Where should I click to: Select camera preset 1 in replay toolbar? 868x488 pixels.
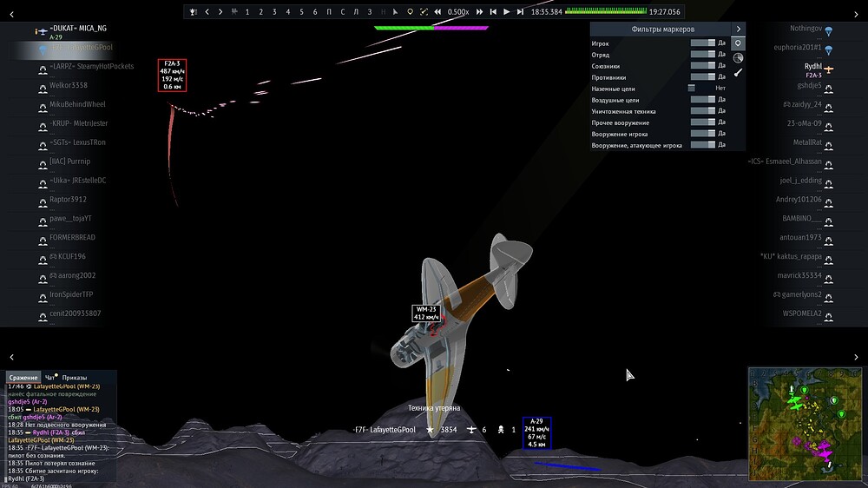point(247,11)
